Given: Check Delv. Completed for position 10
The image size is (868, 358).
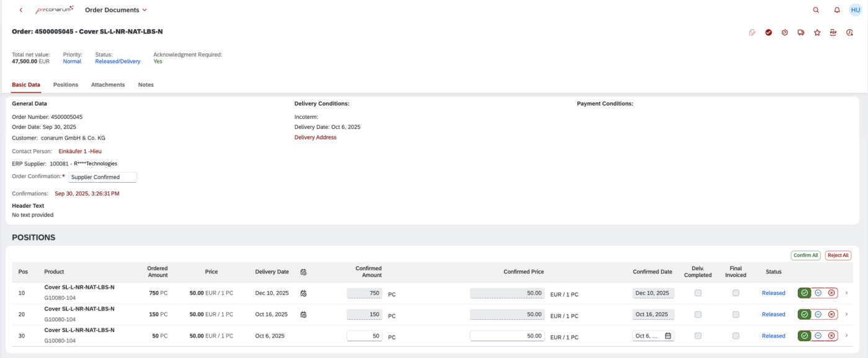Looking at the screenshot, I should pos(698,293).
